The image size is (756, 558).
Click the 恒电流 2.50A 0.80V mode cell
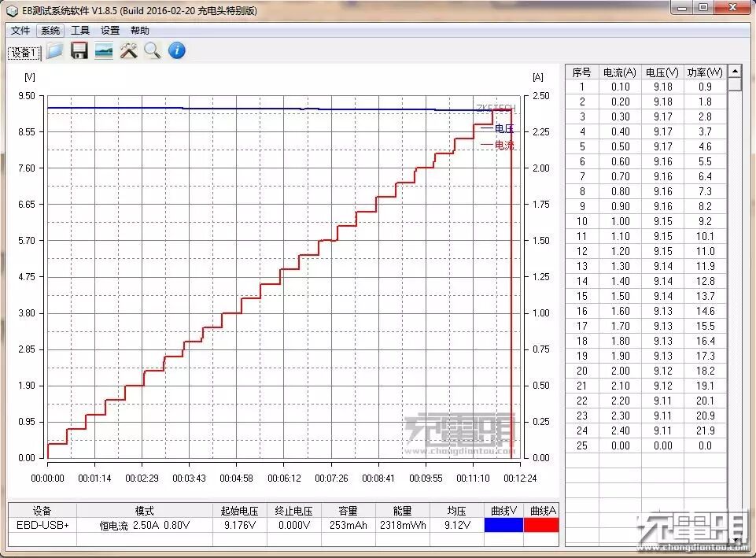(145, 525)
